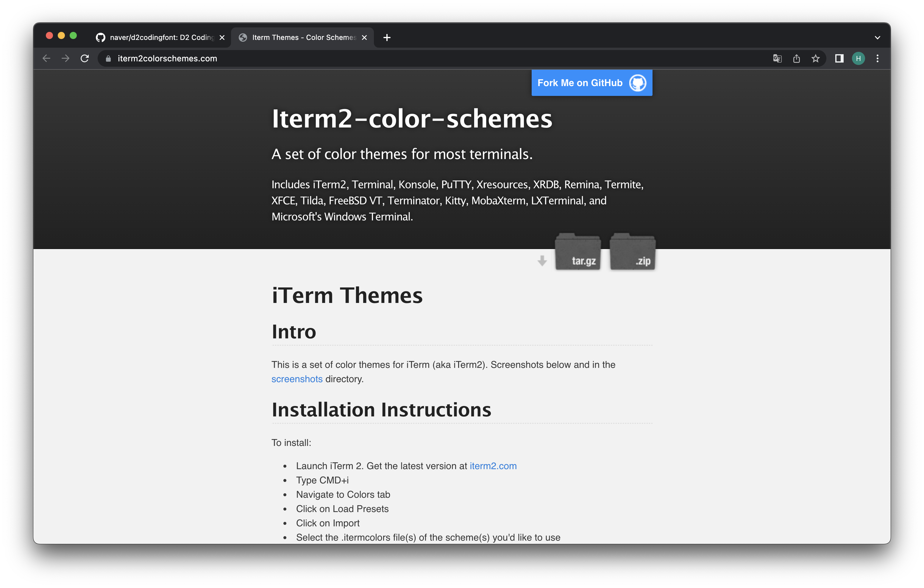The image size is (924, 588).
Task: Go forward with the browser forward arrow
Action: coord(65,58)
